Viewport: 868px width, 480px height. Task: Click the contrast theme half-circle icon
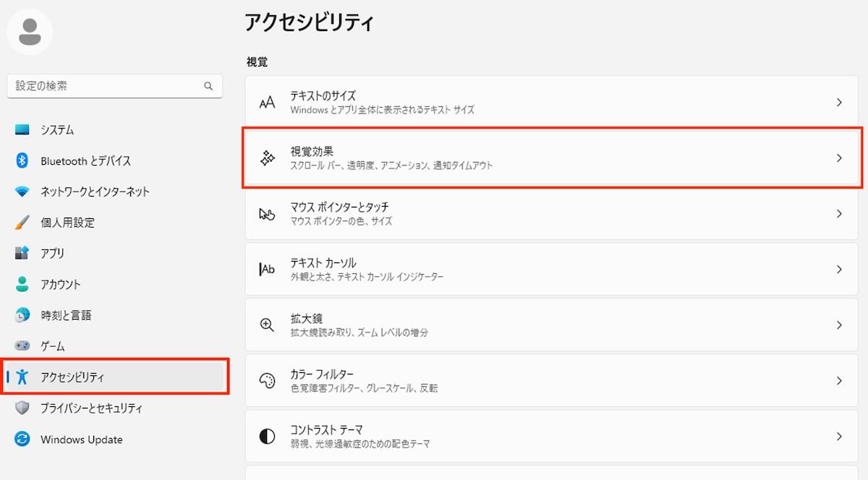(267, 436)
